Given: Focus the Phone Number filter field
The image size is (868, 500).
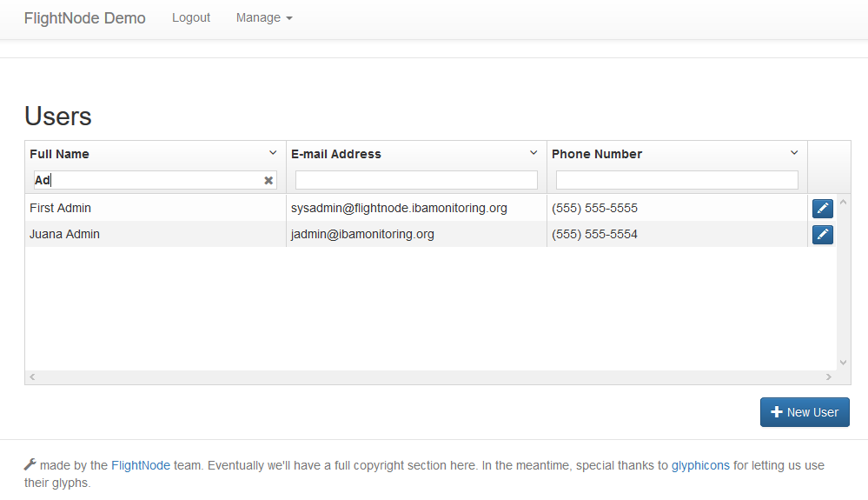Looking at the screenshot, I should click(677, 180).
